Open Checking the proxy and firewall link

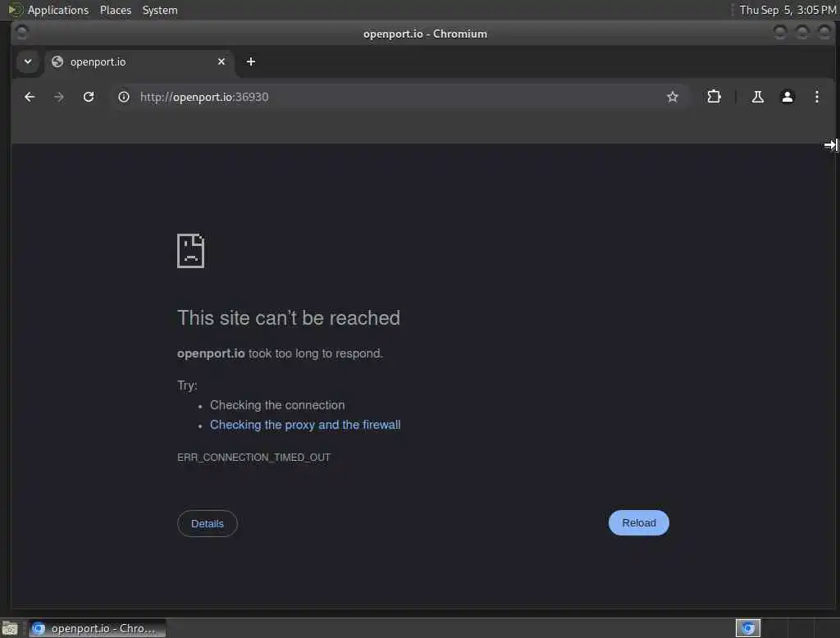point(305,425)
